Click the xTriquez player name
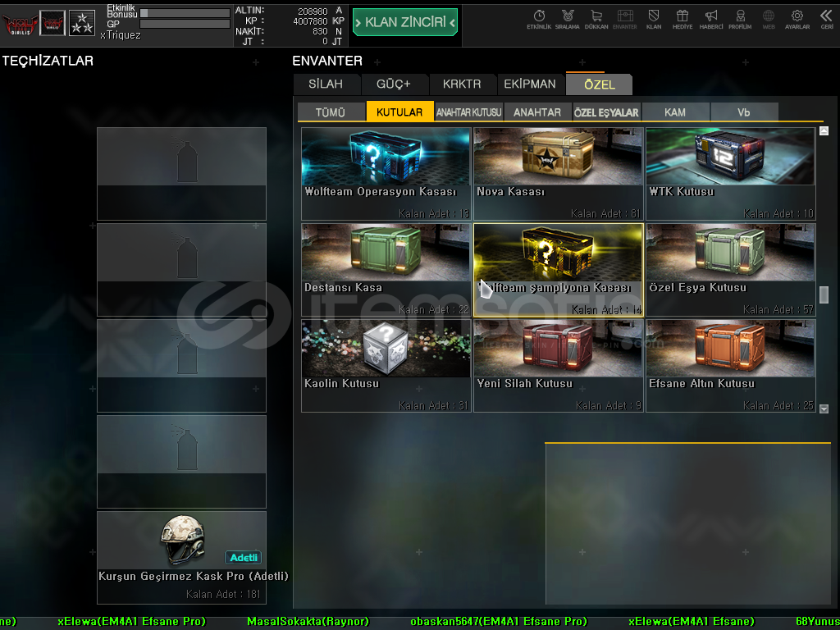This screenshot has height=630, width=840. 121,35
